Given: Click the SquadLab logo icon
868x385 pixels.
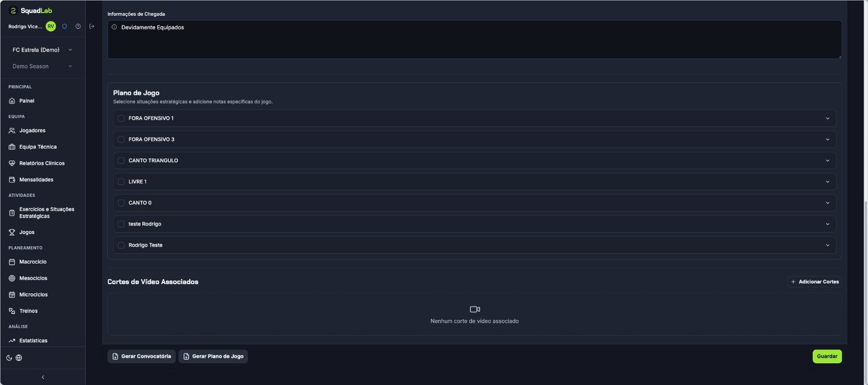Looking at the screenshot, I should [13, 11].
